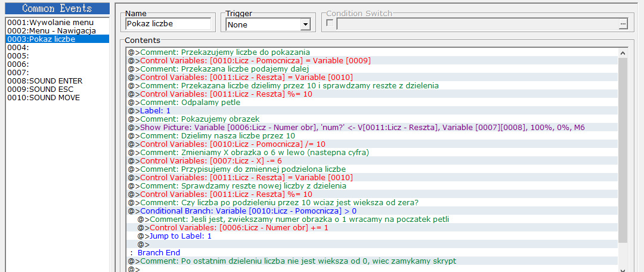Select first Licz - Reszta %= 10 line
The width and height of the screenshot is (644, 272).
pos(371,94)
